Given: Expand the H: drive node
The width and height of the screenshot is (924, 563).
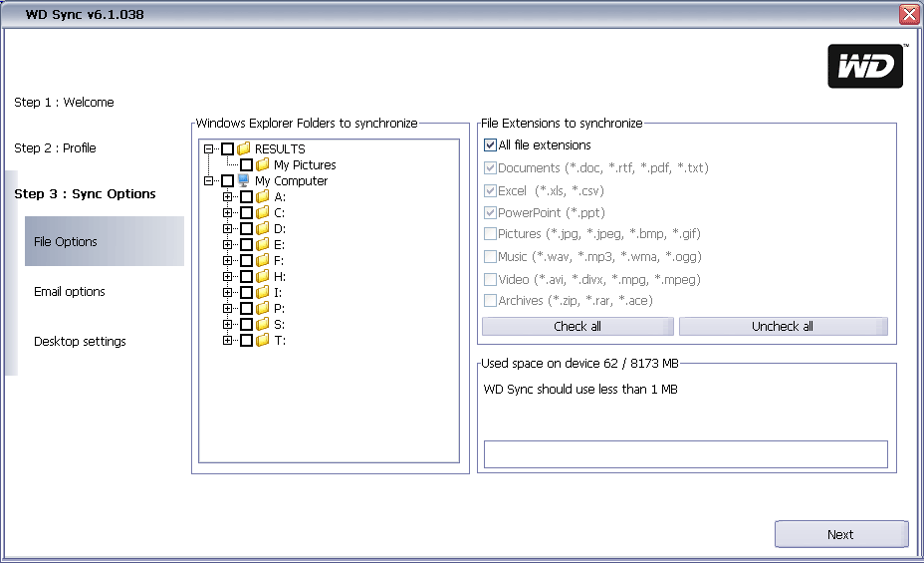Looking at the screenshot, I should (x=227, y=276).
